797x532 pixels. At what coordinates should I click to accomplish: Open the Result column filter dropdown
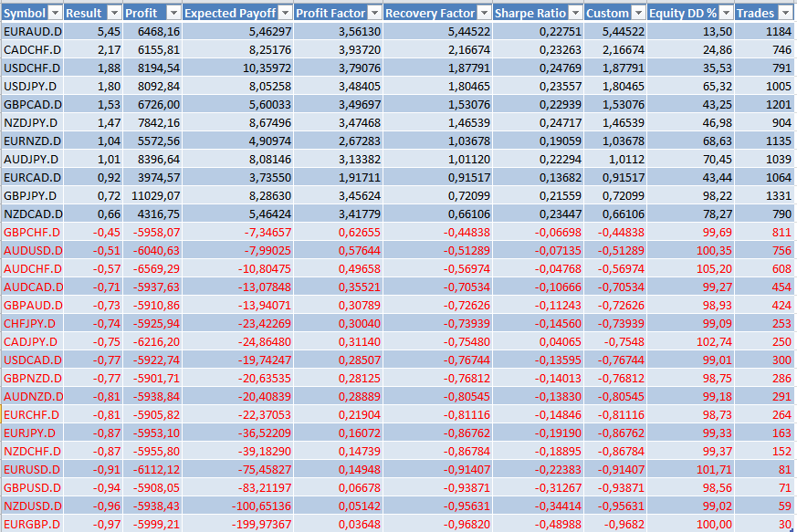(x=115, y=13)
